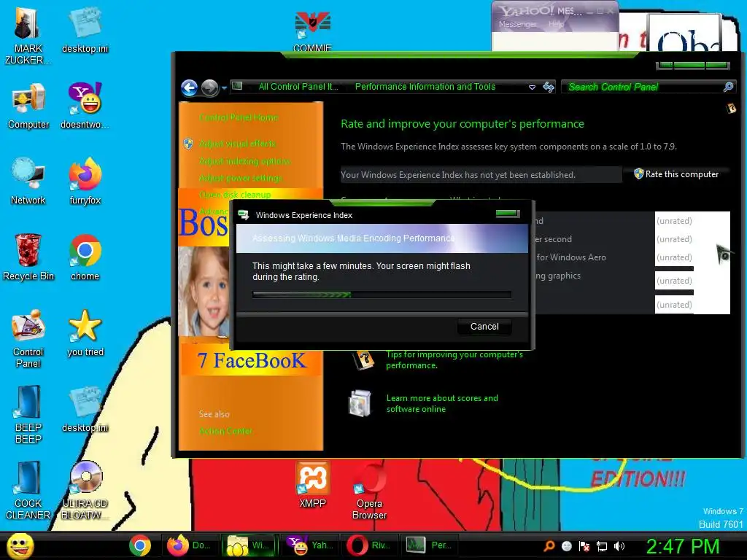Open the Control Panel desktop icon
747x560 pixels.
28,338
